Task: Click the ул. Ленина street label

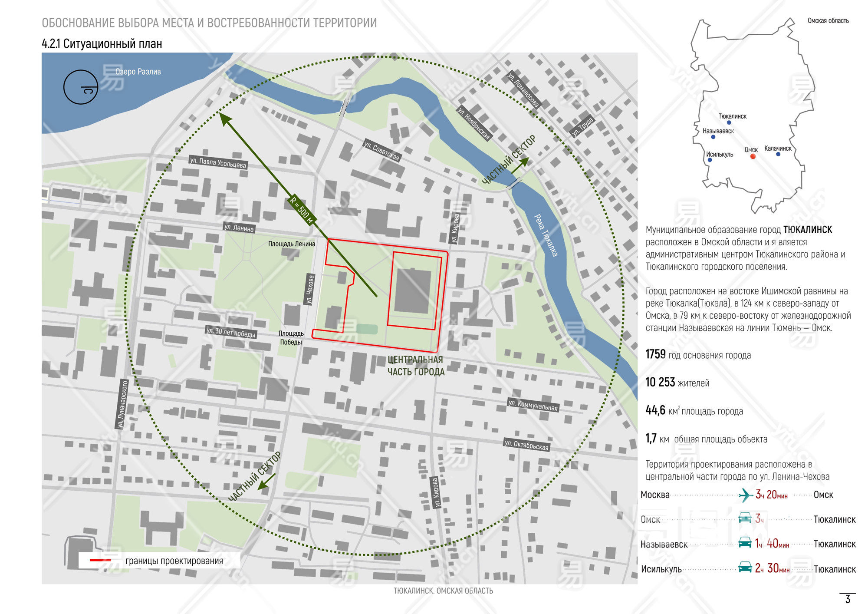Action: (x=239, y=228)
